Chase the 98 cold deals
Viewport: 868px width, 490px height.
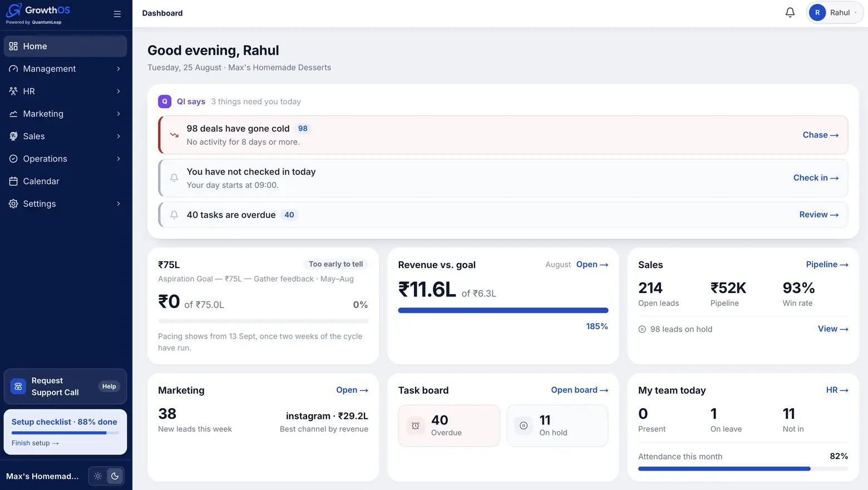[821, 135]
